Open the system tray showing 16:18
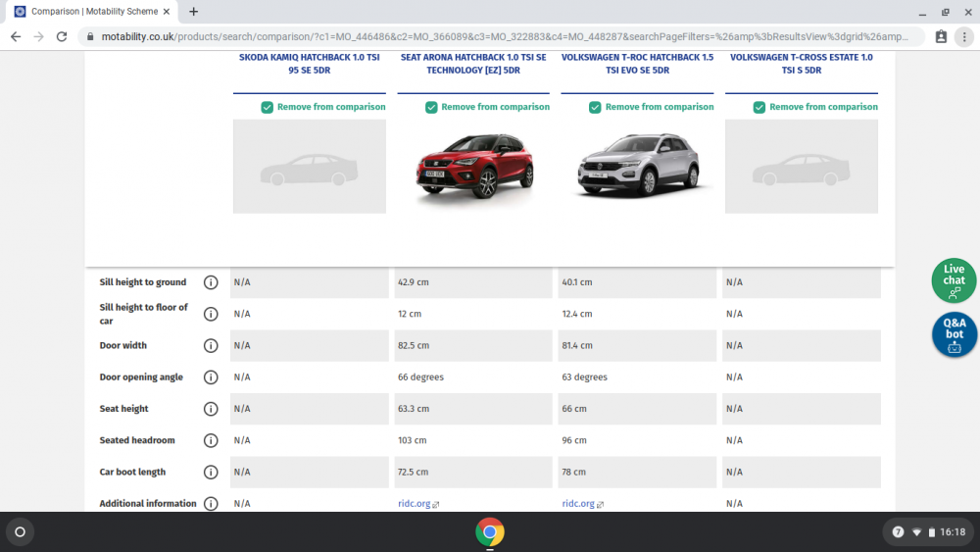Viewport: 980px width, 552px height. 928,532
